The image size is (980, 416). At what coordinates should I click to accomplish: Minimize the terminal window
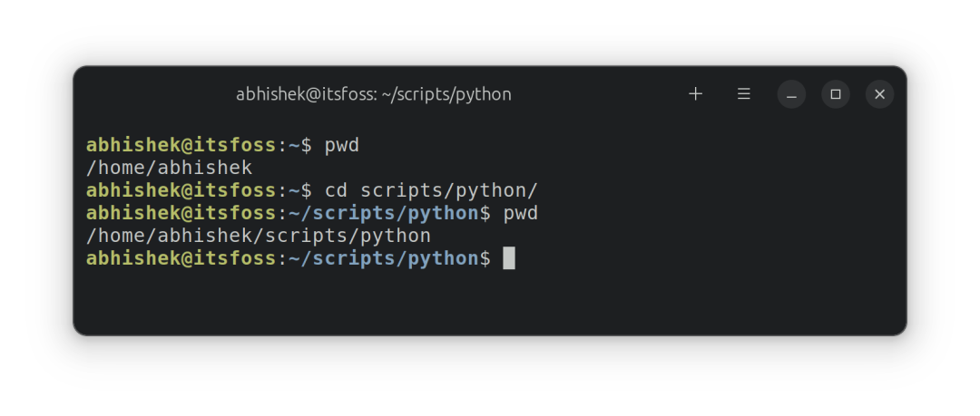[791, 94]
